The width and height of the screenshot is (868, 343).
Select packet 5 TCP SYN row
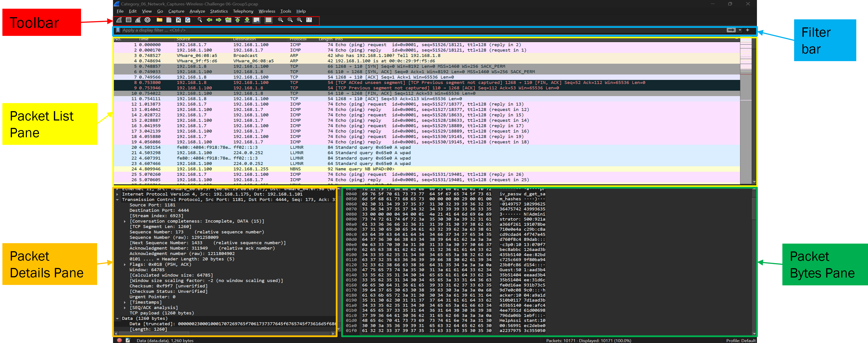(427, 66)
